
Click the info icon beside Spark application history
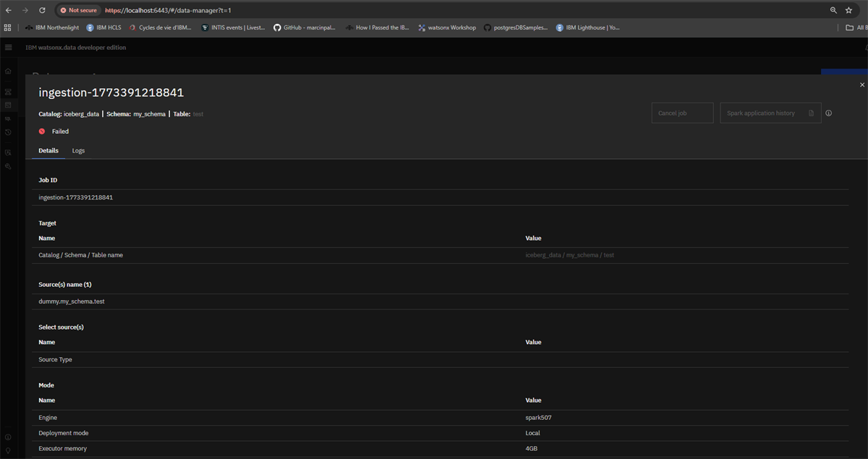pos(829,113)
